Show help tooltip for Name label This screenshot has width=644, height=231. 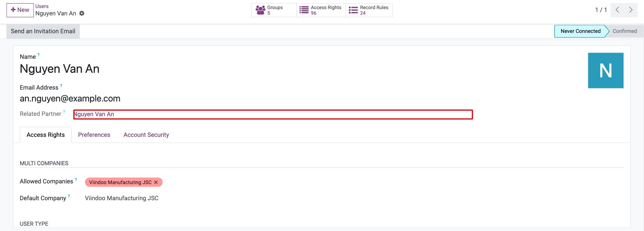click(38, 55)
